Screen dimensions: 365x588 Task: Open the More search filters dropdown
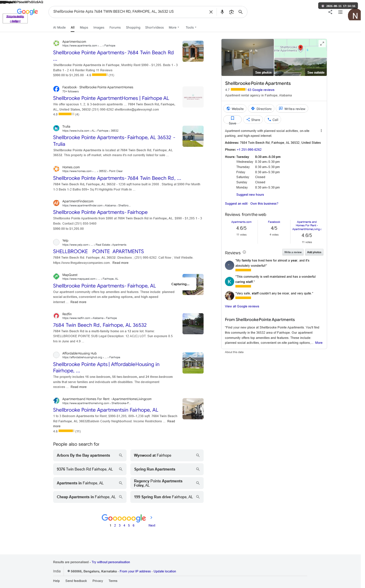pos(174,27)
